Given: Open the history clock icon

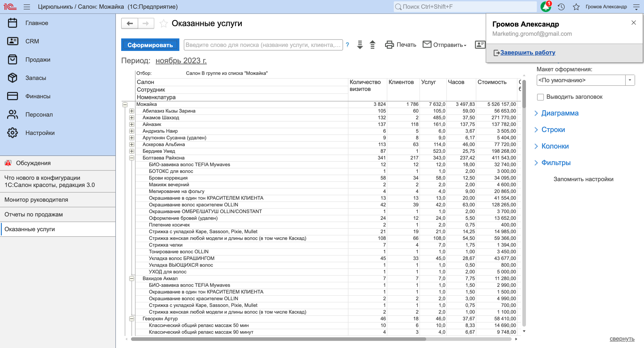Looking at the screenshot, I should pos(561,7).
